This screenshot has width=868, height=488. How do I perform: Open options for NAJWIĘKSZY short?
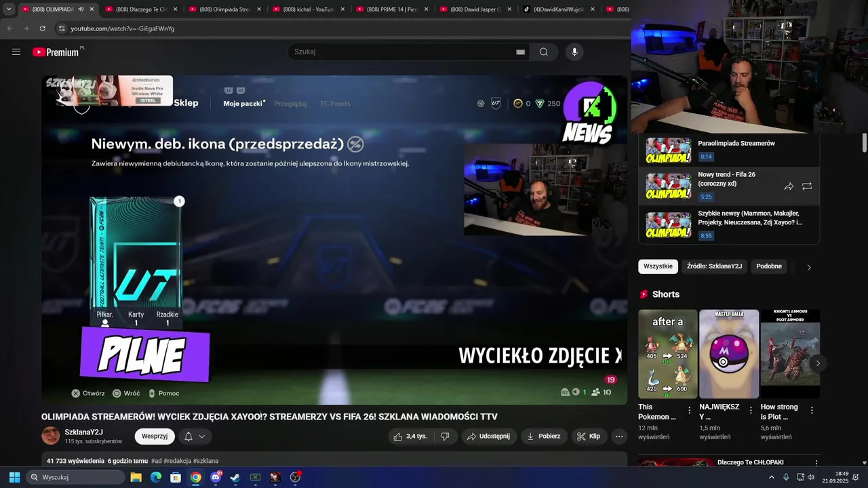751,410
